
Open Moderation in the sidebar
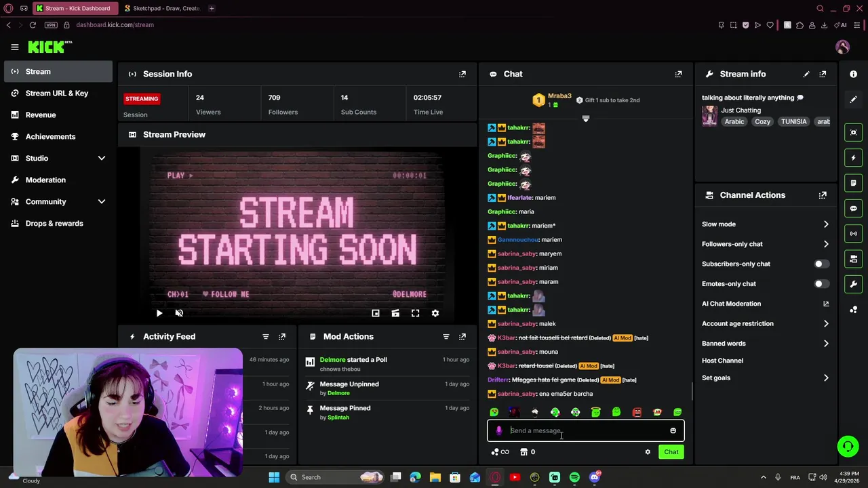(58, 180)
